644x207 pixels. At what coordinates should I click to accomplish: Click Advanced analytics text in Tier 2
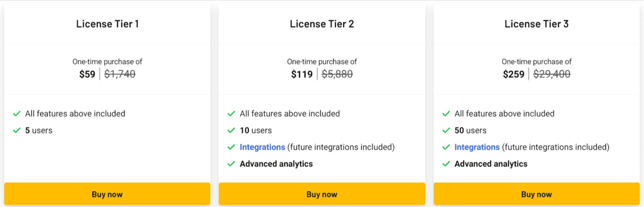pos(276,164)
